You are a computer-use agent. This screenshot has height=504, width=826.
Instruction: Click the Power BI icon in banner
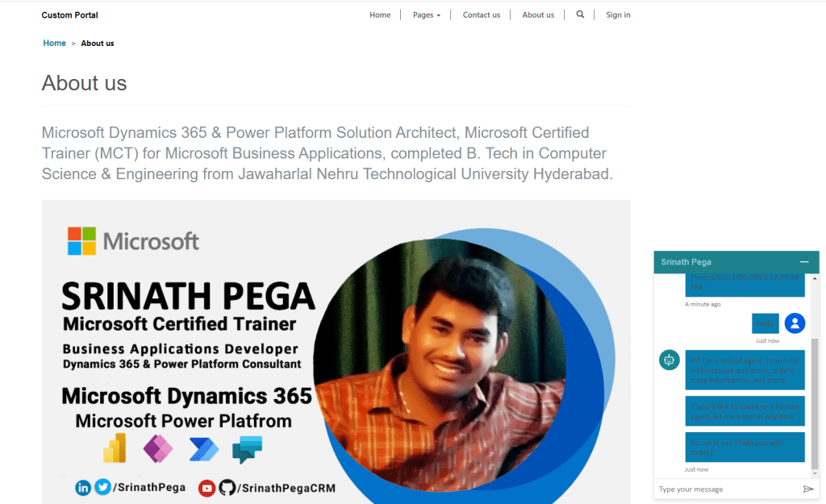(x=115, y=449)
